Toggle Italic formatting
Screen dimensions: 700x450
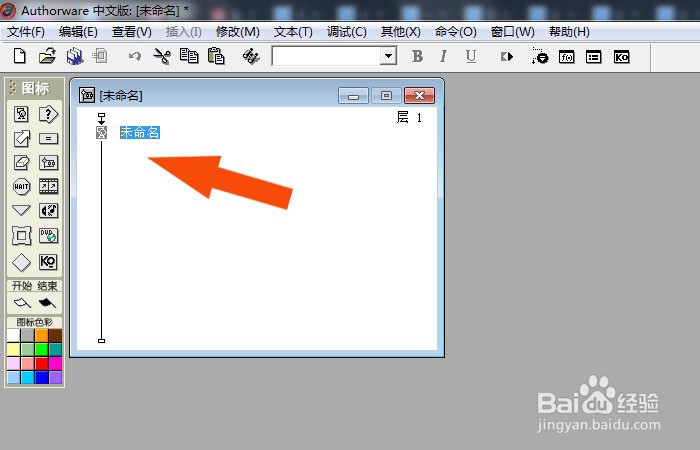tap(443, 56)
